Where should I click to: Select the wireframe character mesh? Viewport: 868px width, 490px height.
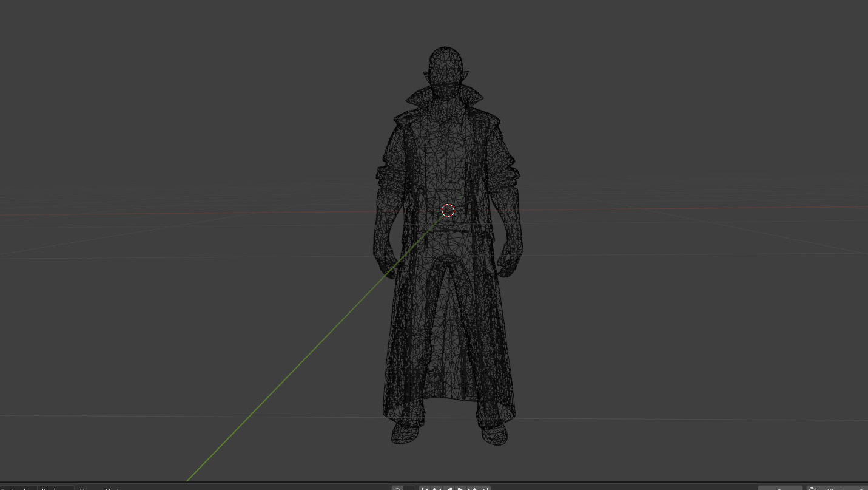click(x=447, y=245)
